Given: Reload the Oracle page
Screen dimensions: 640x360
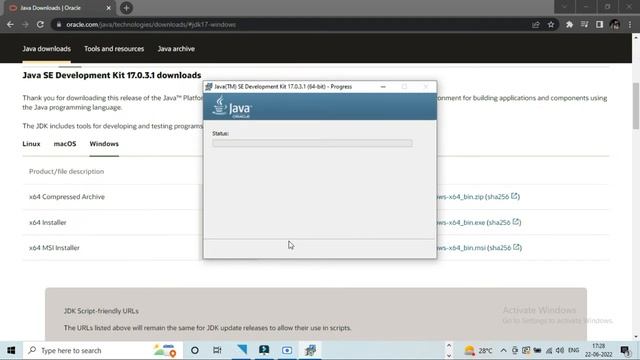Looking at the screenshot, I should [40, 24].
